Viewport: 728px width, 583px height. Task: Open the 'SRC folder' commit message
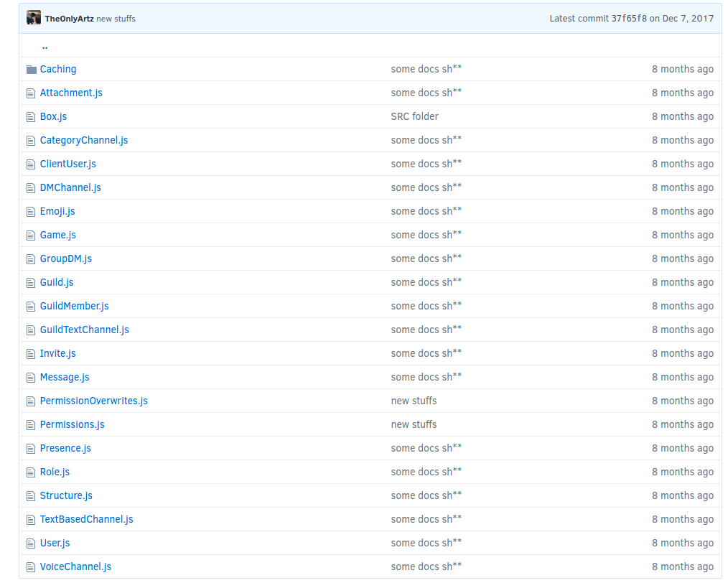click(414, 116)
